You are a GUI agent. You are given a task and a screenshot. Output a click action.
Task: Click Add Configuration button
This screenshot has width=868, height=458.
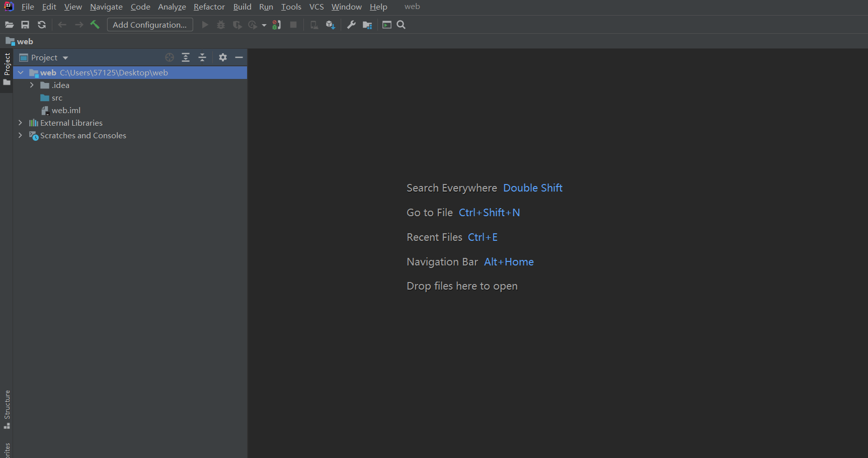(150, 25)
